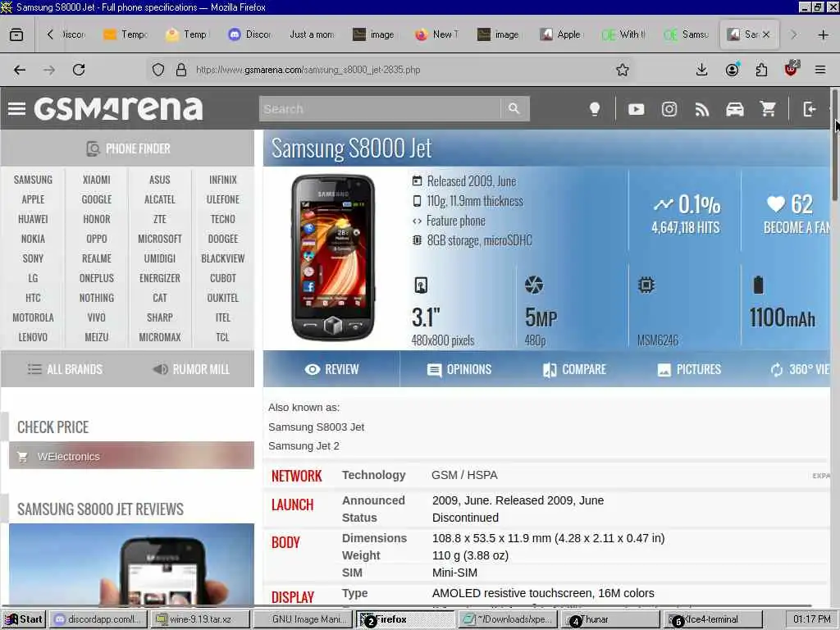Open the REVIEW section
840x630 pixels.
(331, 369)
